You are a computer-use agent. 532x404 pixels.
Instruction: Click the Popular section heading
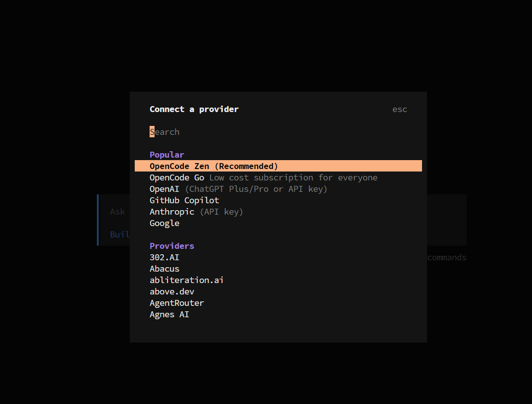[166, 155]
